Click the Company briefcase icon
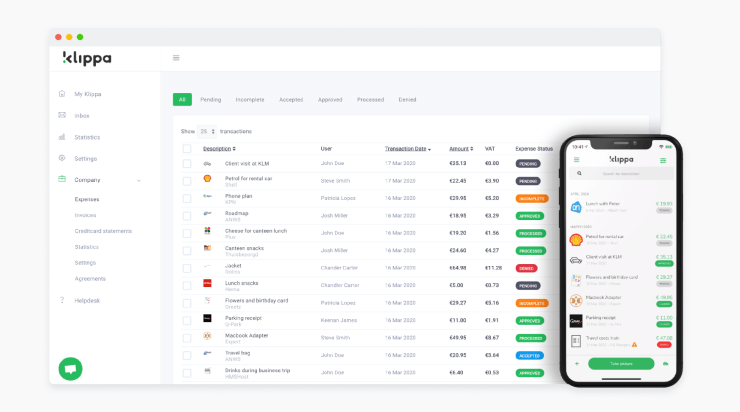 [62, 179]
